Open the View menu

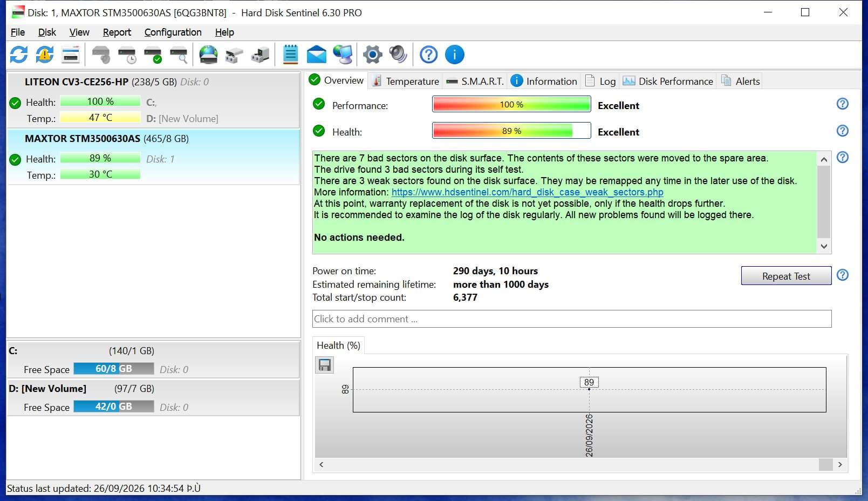click(79, 32)
